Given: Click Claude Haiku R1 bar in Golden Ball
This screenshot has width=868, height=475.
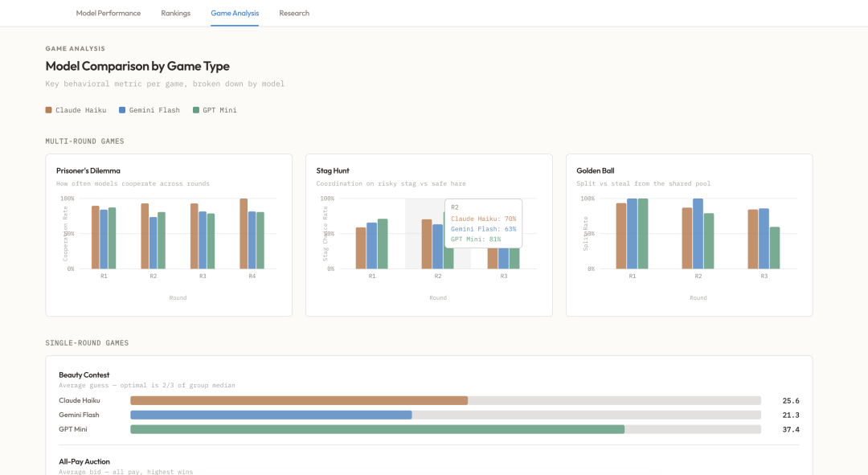Looking at the screenshot, I should pyautogui.click(x=621, y=236).
